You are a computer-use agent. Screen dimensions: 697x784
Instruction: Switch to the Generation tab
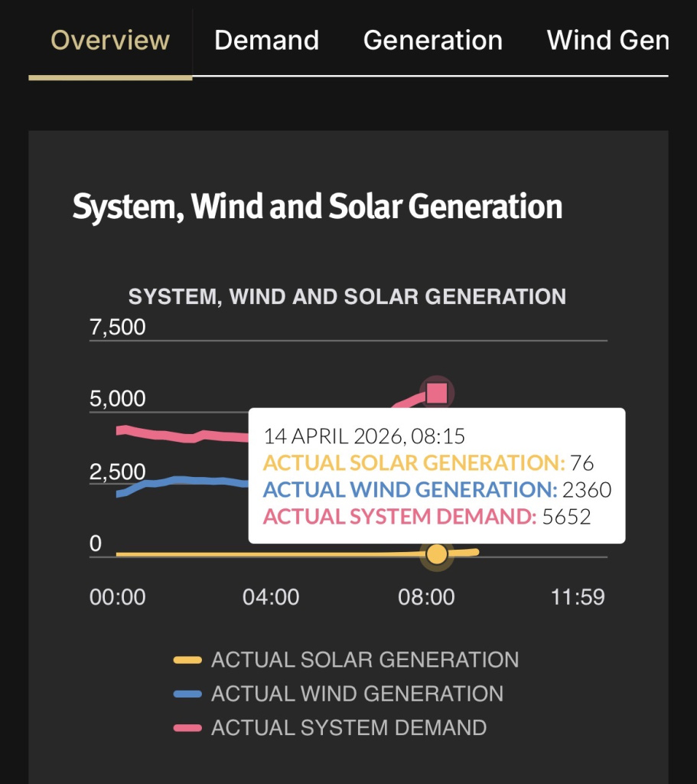(433, 41)
